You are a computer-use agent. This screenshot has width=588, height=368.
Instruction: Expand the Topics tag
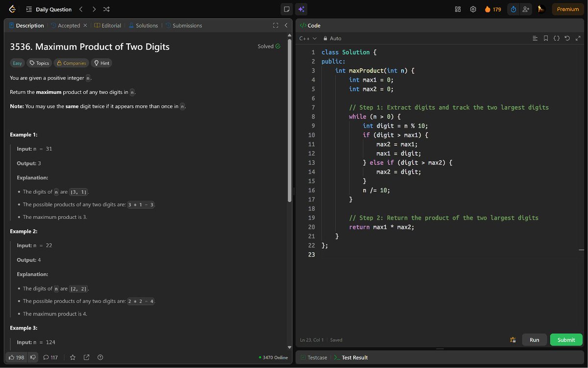pos(39,63)
